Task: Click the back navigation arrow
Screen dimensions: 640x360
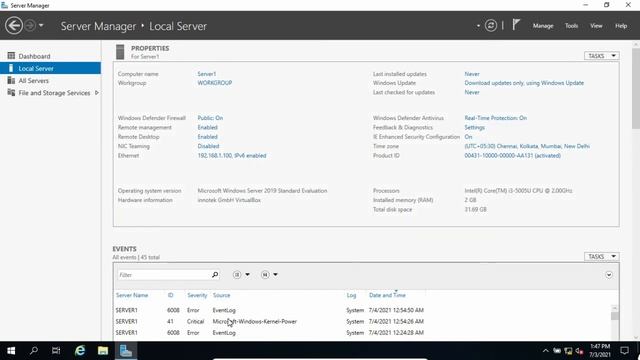Action: pyautogui.click(x=14, y=26)
